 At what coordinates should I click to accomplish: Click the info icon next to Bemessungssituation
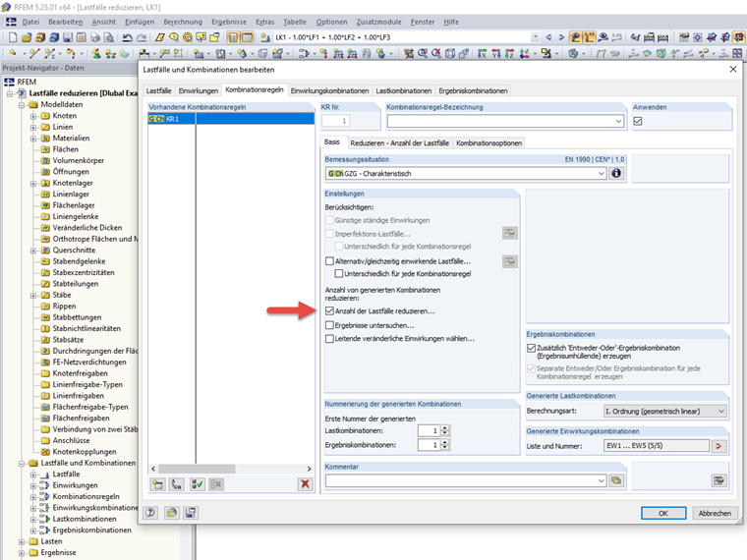tap(616, 173)
